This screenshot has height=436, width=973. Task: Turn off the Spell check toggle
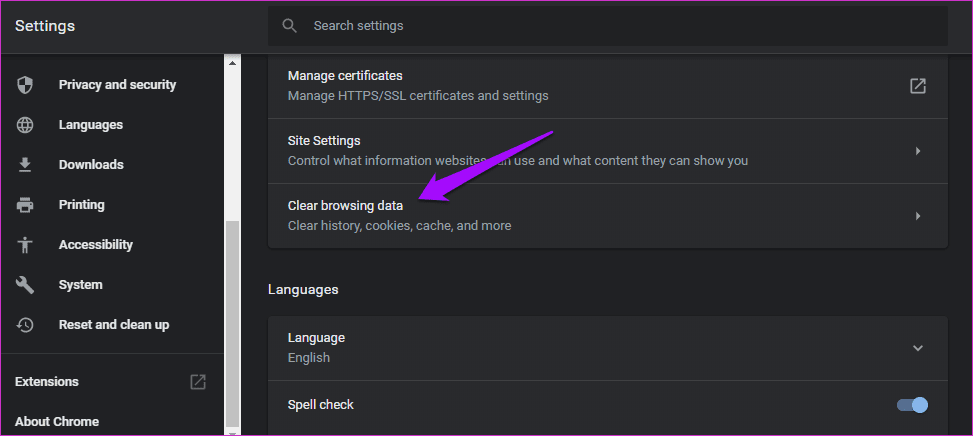(x=912, y=405)
